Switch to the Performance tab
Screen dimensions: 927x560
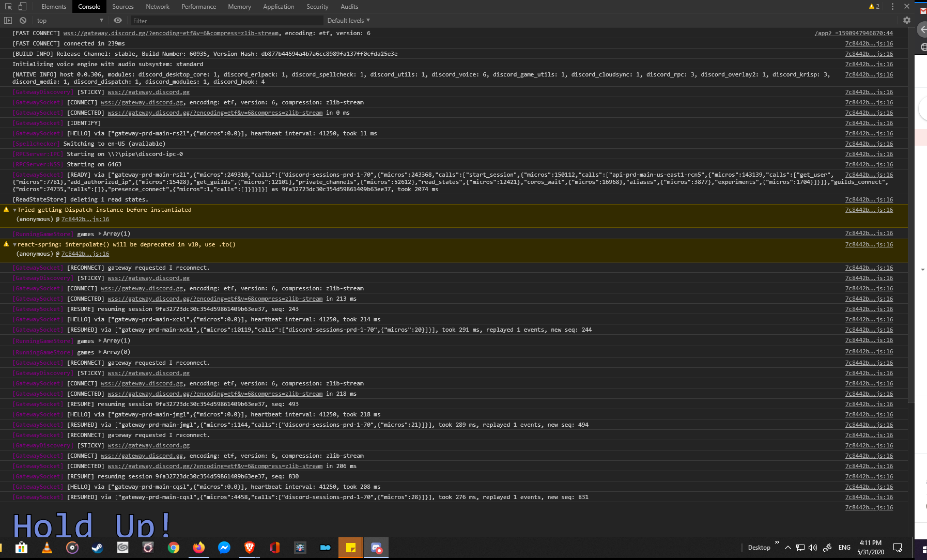pyautogui.click(x=199, y=7)
